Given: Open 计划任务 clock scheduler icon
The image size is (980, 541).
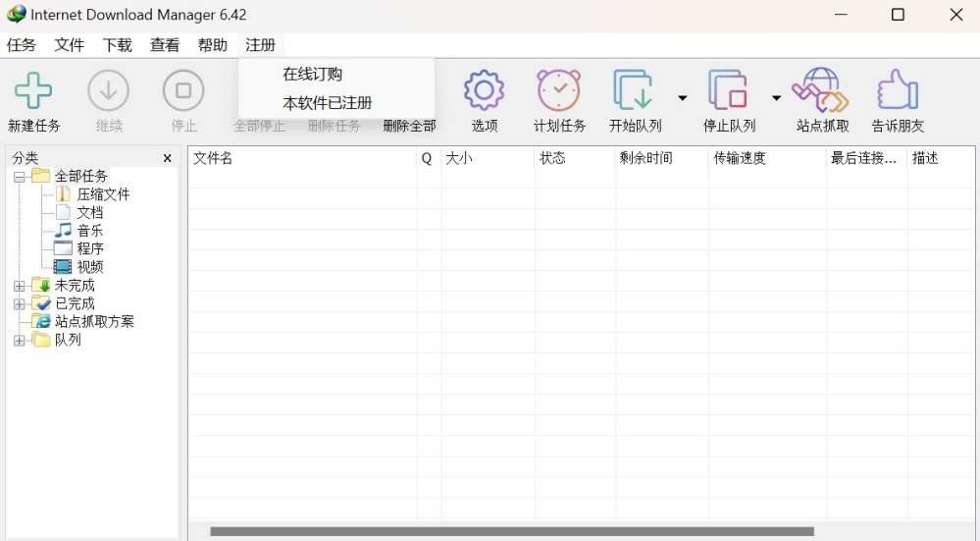Looking at the screenshot, I should click(x=559, y=90).
